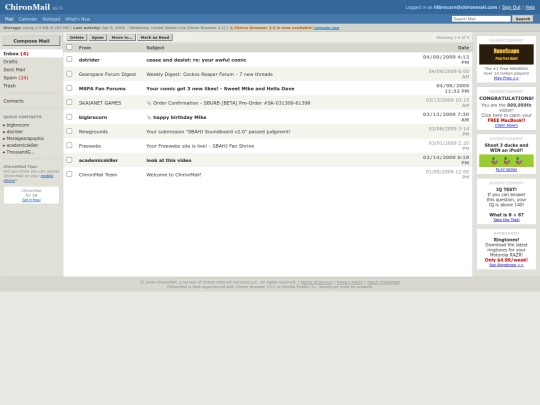The height and width of the screenshot is (405, 540).
Task: Switch to the Calendar tab
Action: click(x=28, y=19)
